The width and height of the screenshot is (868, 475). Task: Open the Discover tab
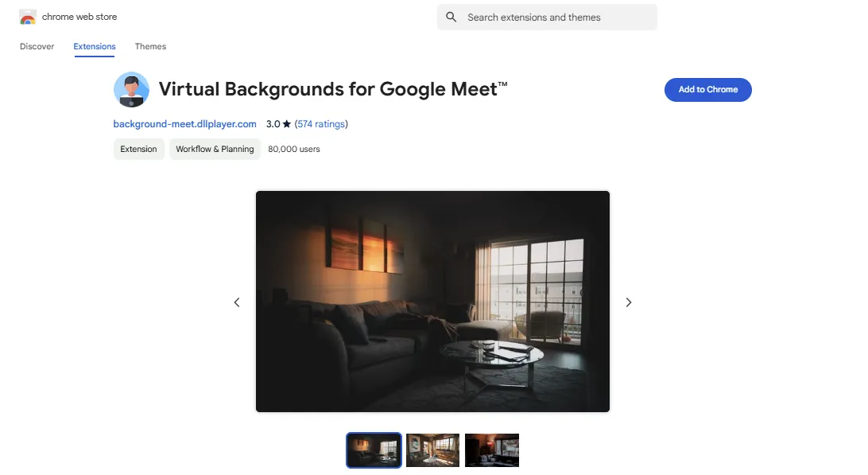[x=37, y=47]
